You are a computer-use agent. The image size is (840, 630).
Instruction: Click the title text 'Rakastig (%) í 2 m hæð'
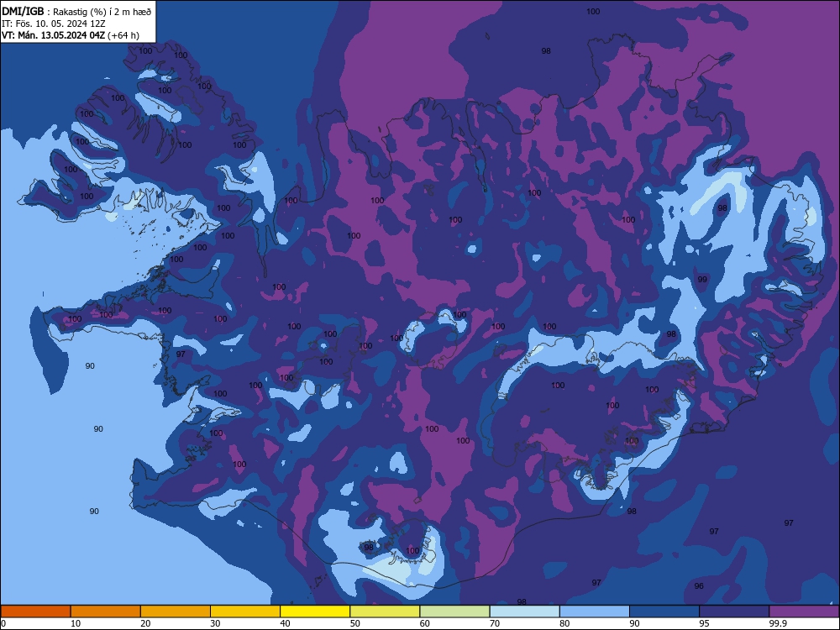pos(102,11)
